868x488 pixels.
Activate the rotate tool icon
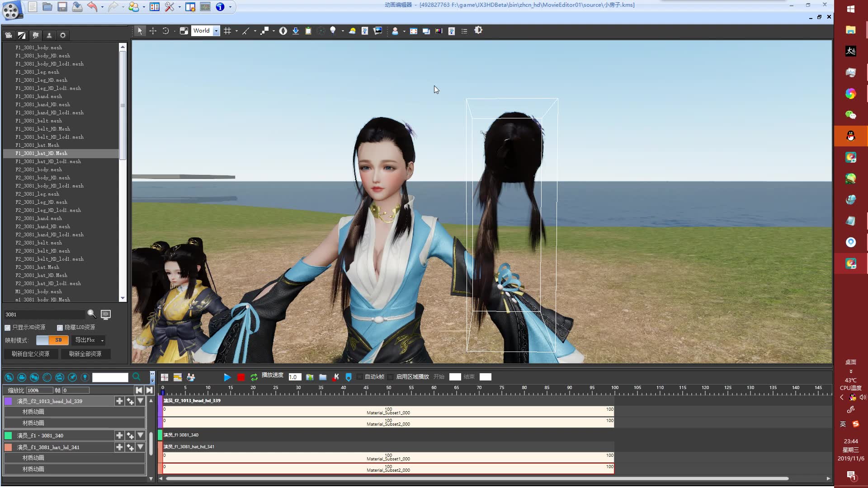pos(165,31)
